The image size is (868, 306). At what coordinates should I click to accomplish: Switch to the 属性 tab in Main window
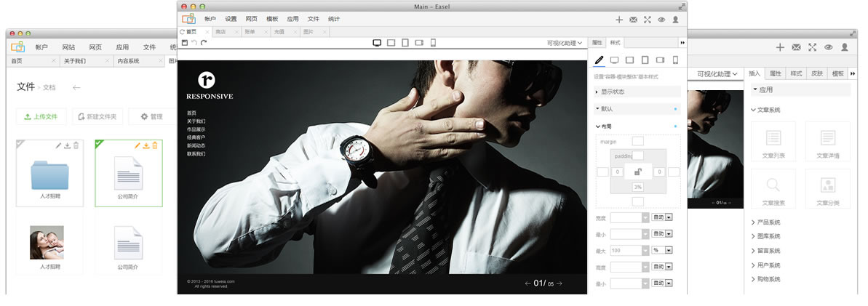tap(597, 43)
